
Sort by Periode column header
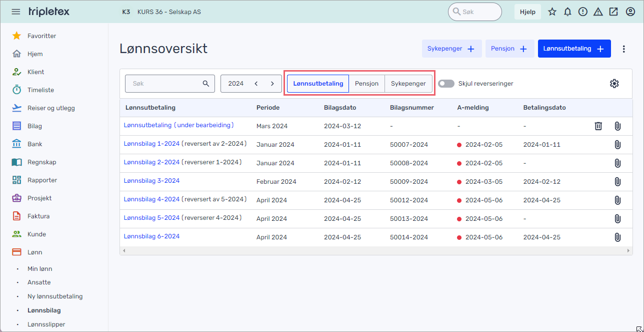tap(268, 108)
